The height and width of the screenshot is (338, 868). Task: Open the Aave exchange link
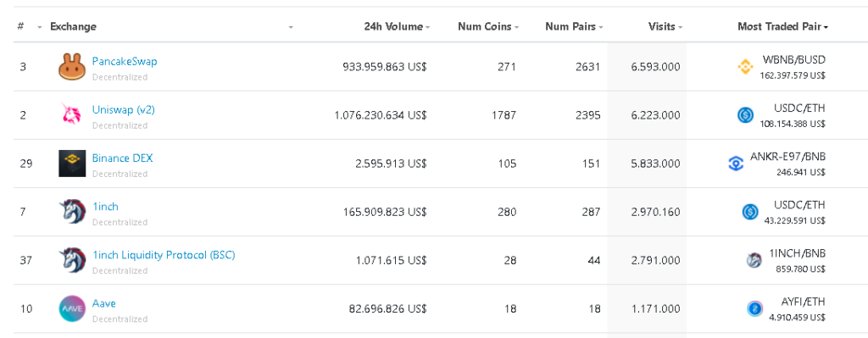[x=104, y=303]
